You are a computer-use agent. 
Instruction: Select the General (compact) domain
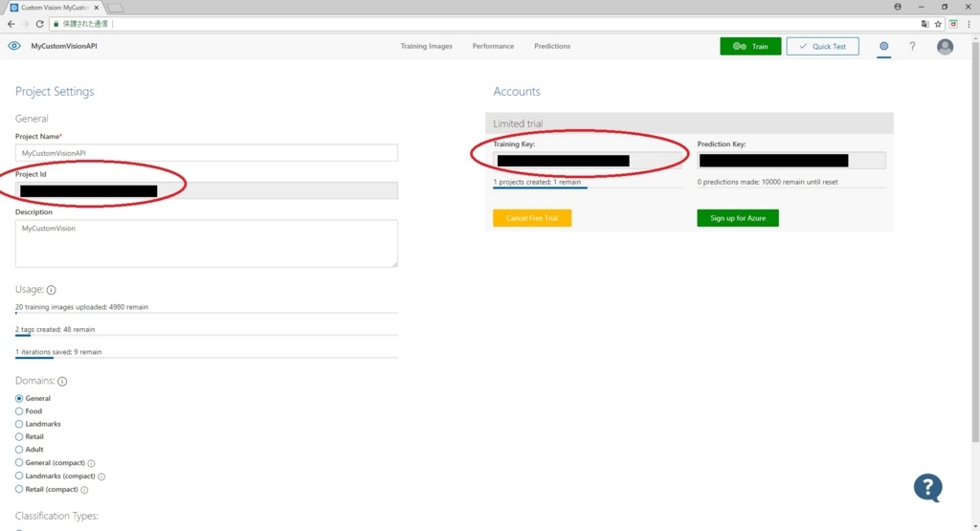(x=19, y=463)
